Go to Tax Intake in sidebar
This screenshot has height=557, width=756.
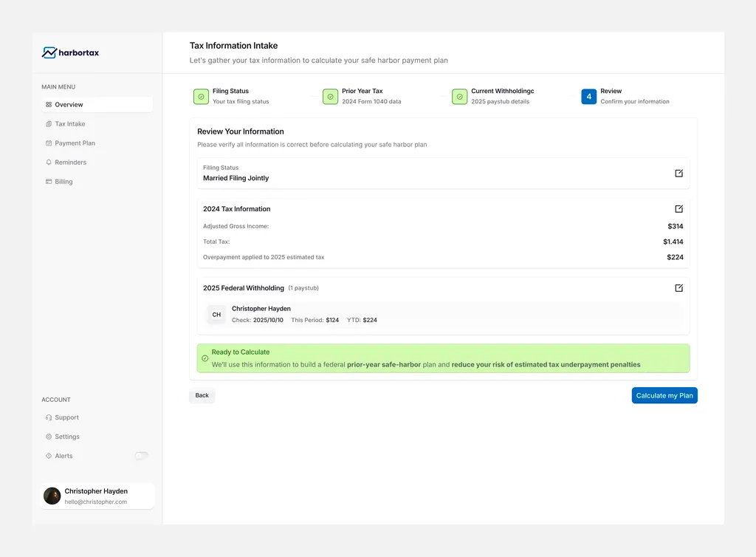[x=97, y=124]
